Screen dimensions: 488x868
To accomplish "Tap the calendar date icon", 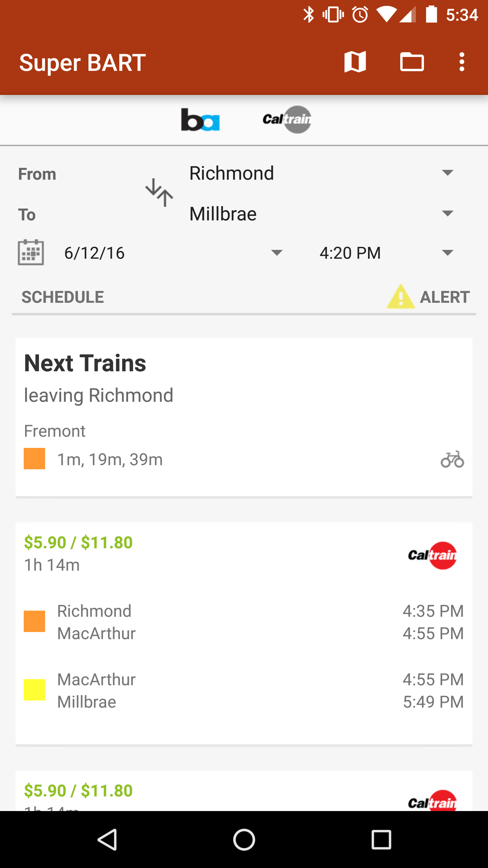I will (31, 252).
